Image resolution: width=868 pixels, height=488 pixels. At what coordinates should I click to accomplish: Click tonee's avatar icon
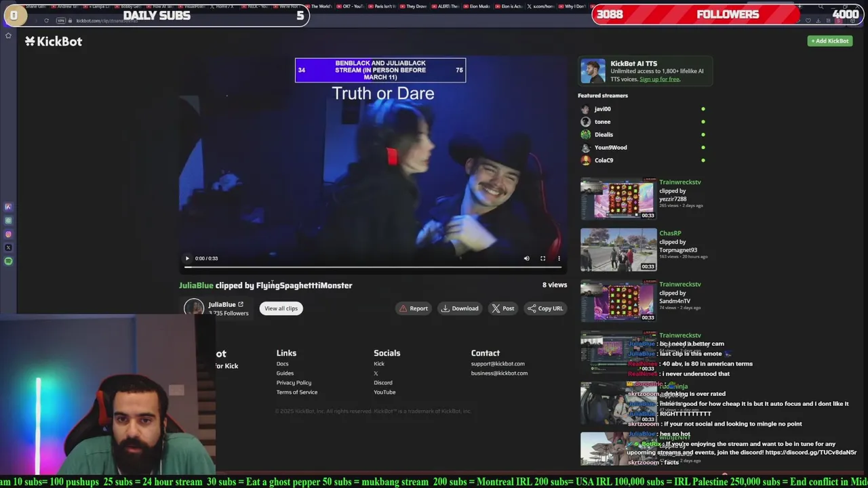pyautogui.click(x=586, y=122)
